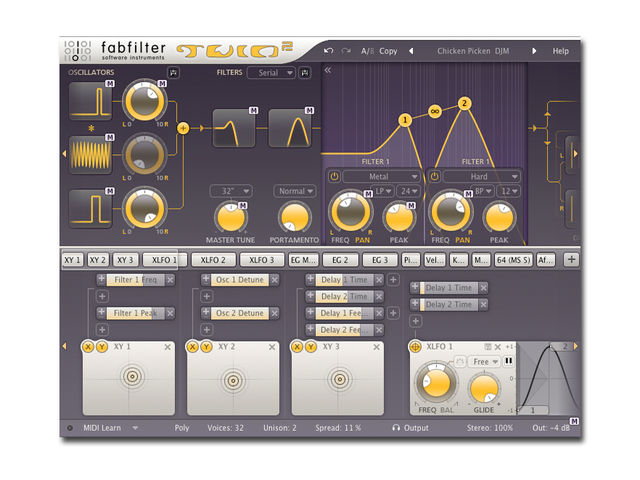
Task: Toggle the A/B state switch
Action: tap(367, 51)
